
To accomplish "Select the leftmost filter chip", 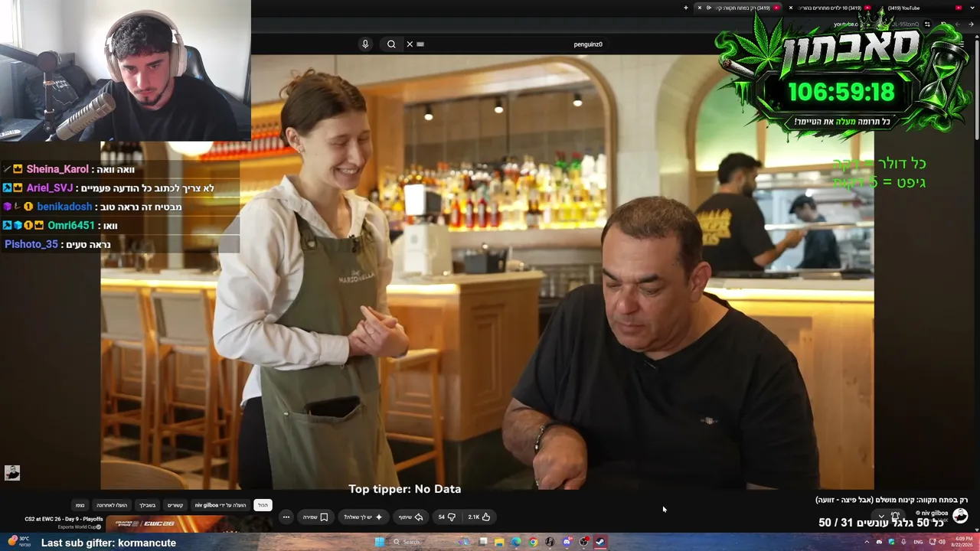I will [80, 505].
